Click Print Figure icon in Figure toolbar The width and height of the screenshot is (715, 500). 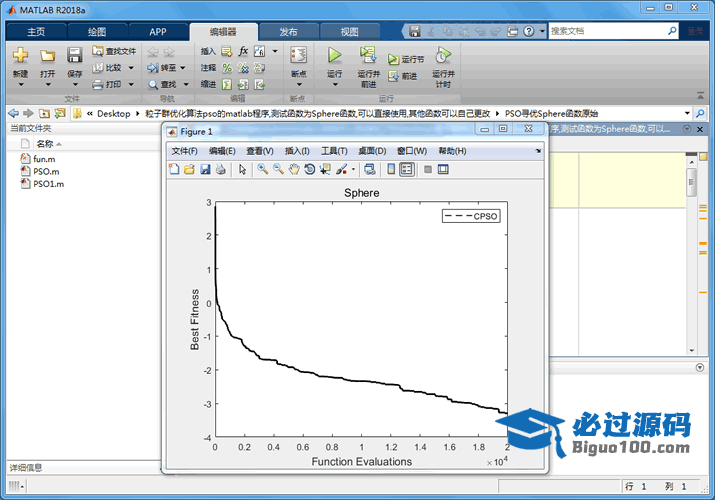point(221,170)
